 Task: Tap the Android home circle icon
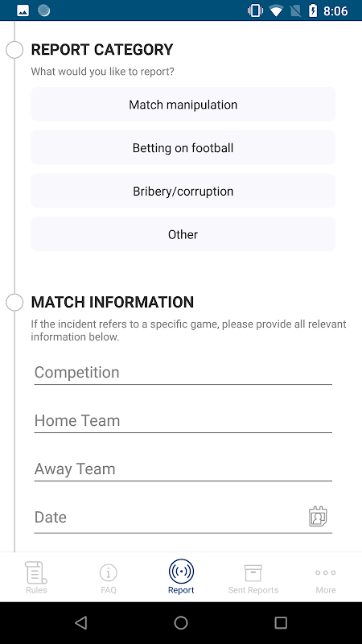pyautogui.click(x=181, y=622)
